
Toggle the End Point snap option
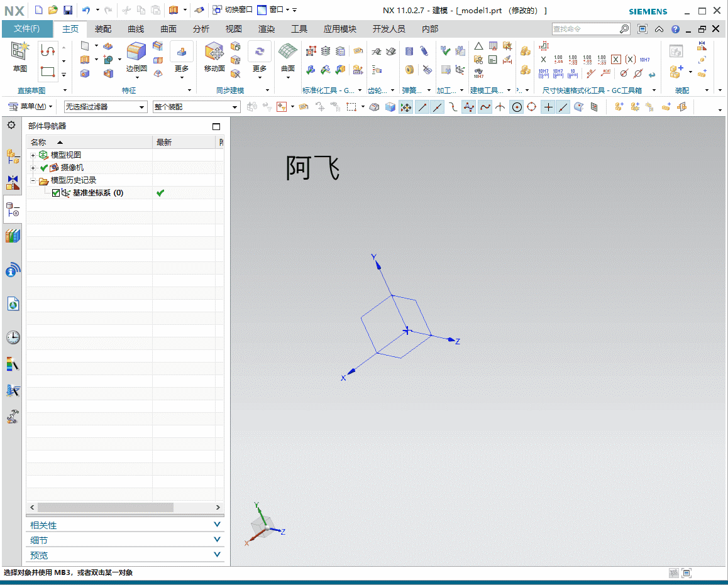coord(422,107)
